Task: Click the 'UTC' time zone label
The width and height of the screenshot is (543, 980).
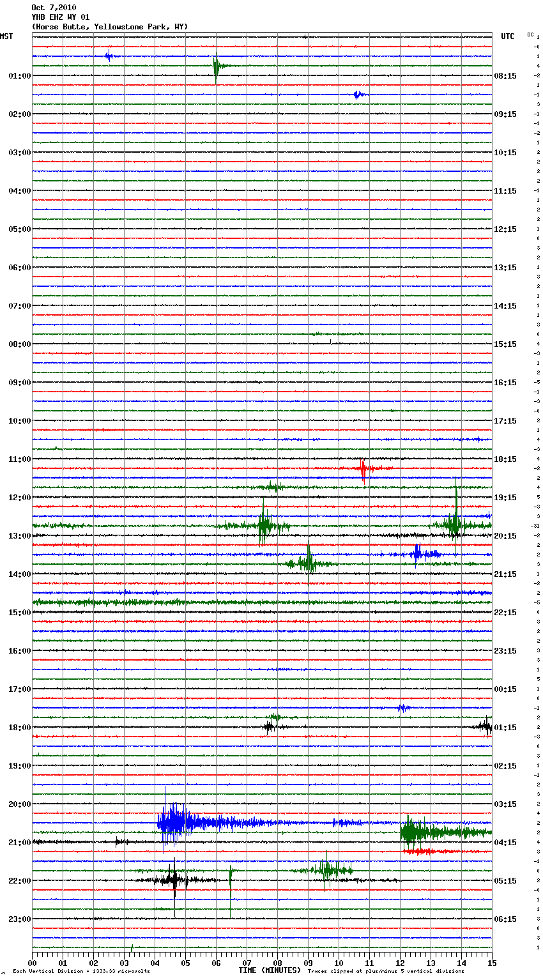Action: [x=508, y=36]
